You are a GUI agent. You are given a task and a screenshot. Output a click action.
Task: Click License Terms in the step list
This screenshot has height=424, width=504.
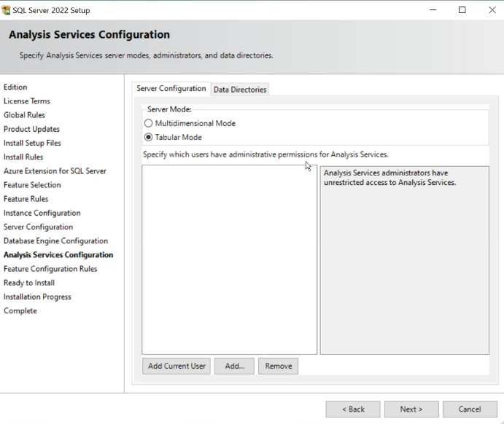tap(27, 101)
